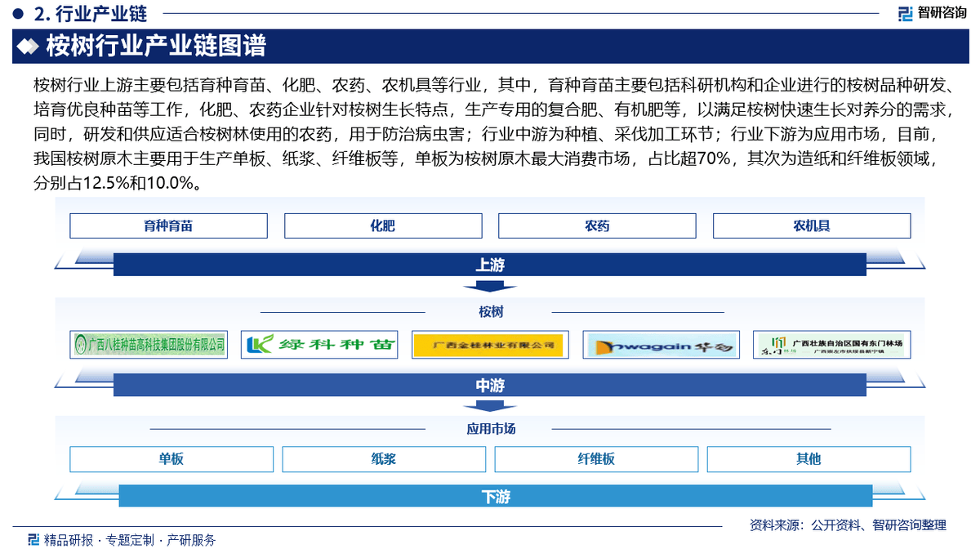Select the 化肥 box
Viewport: 980px width, 549px height.
[x=382, y=225]
